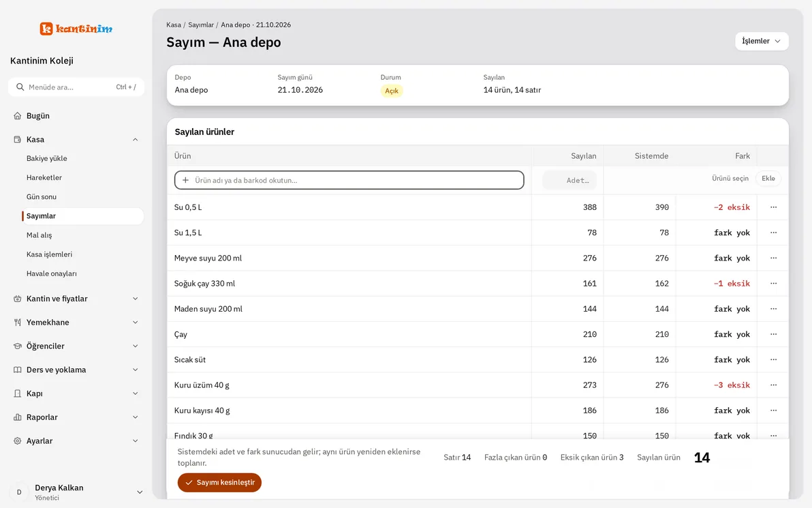The width and height of the screenshot is (812, 508).
Task: Open row actions for Kuru kayısı 40 g
Action: click(773, 410)
